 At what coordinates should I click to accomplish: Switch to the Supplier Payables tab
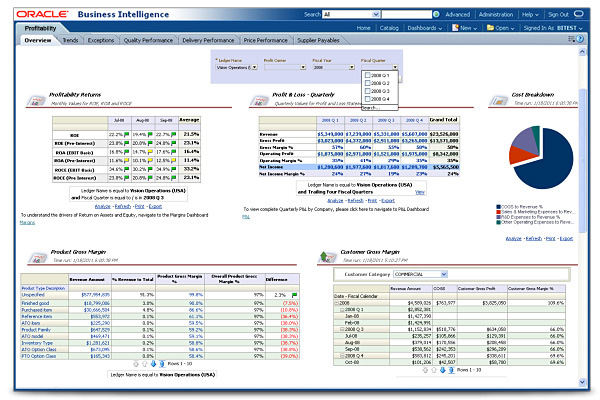(318, 40)
